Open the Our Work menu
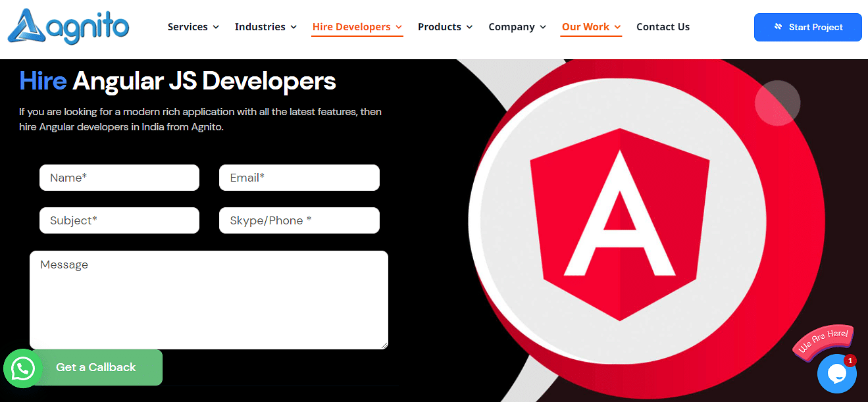This screenshot has width=868, height=402. tap(591, 27)
